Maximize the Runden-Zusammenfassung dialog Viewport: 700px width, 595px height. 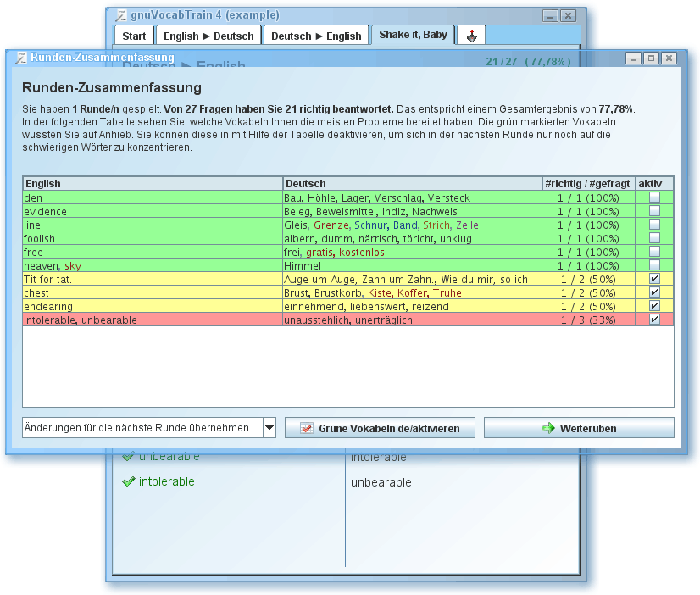pos(651,58)
